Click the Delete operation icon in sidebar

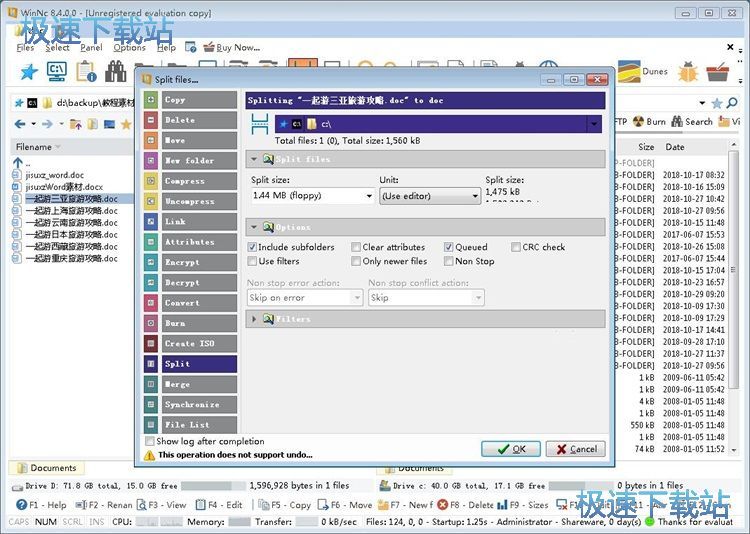151,120
